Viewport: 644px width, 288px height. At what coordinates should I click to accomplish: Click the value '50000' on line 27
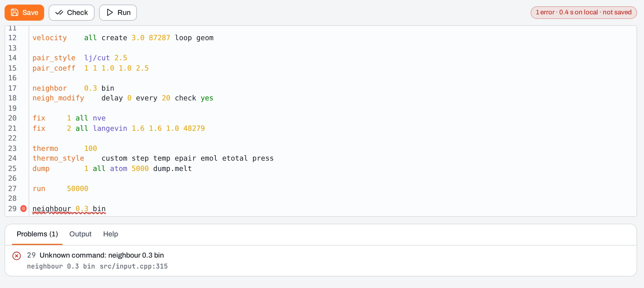point(78,189)
